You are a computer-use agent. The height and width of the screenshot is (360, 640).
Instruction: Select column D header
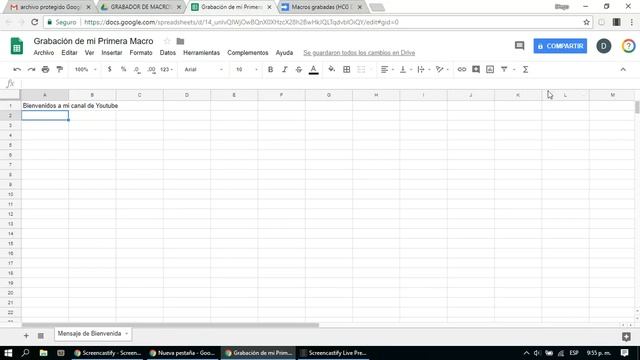187,95
